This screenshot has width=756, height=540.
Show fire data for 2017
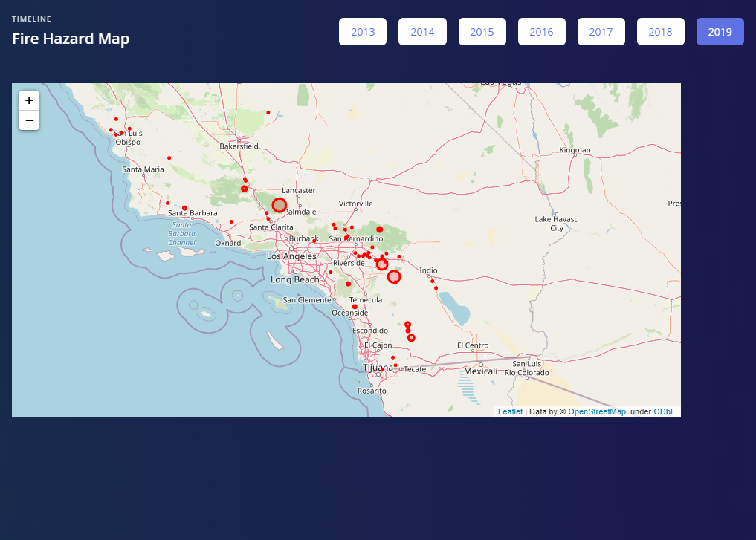(x=601, y=32)
